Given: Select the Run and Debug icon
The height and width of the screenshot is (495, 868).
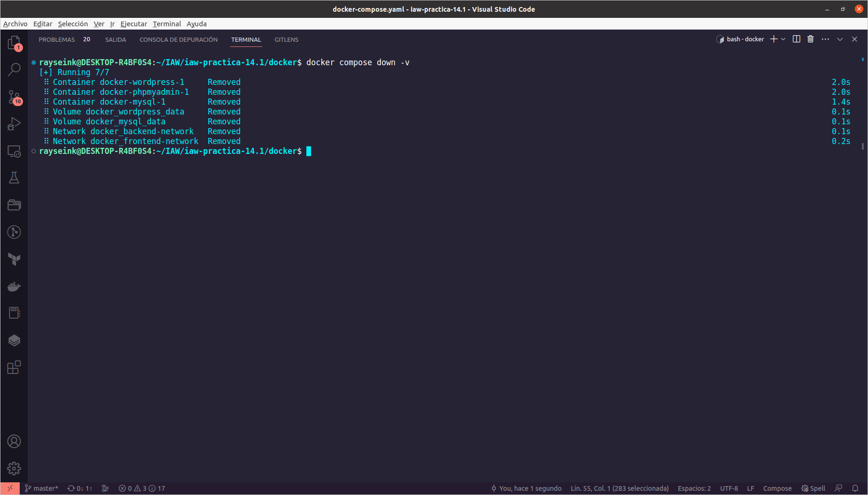Looking at the screenshot, I should [x=14, y=123].
